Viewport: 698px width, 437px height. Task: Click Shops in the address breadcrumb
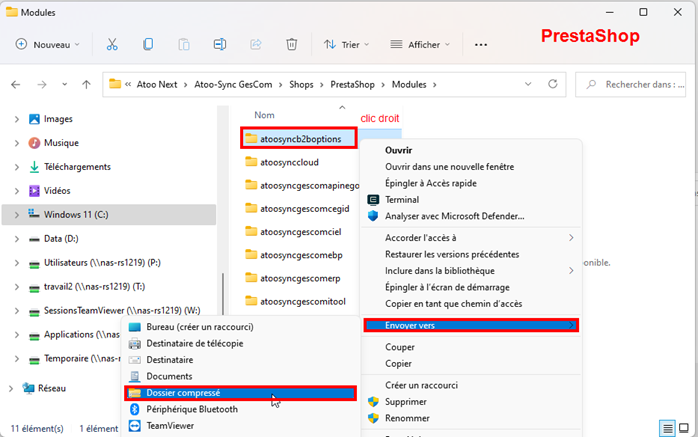coord(301,85)
